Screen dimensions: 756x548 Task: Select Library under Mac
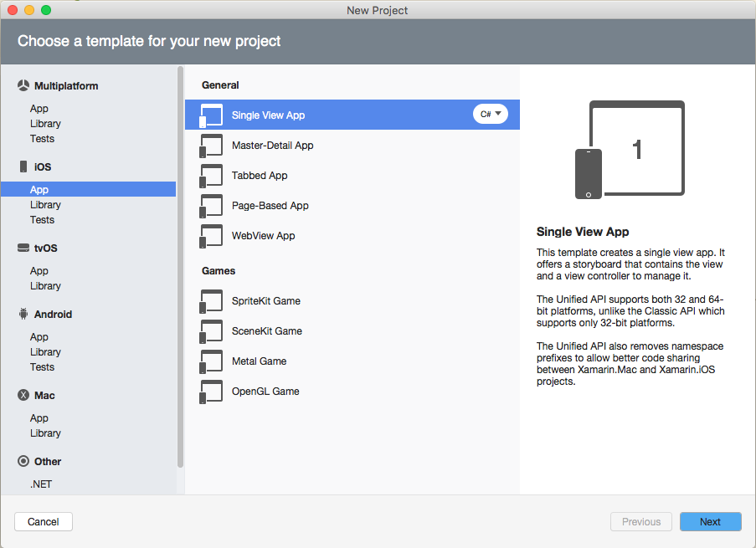click(x=45, y=433)
